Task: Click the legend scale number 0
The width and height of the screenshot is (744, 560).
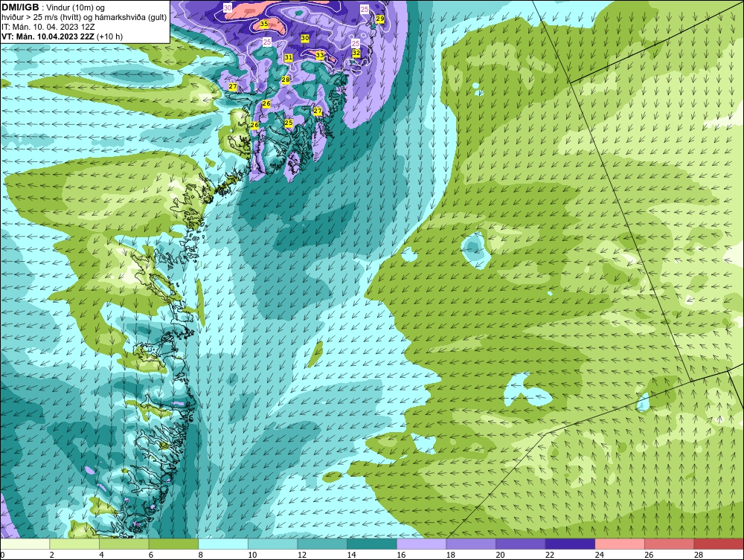Action: coord(2,555)
